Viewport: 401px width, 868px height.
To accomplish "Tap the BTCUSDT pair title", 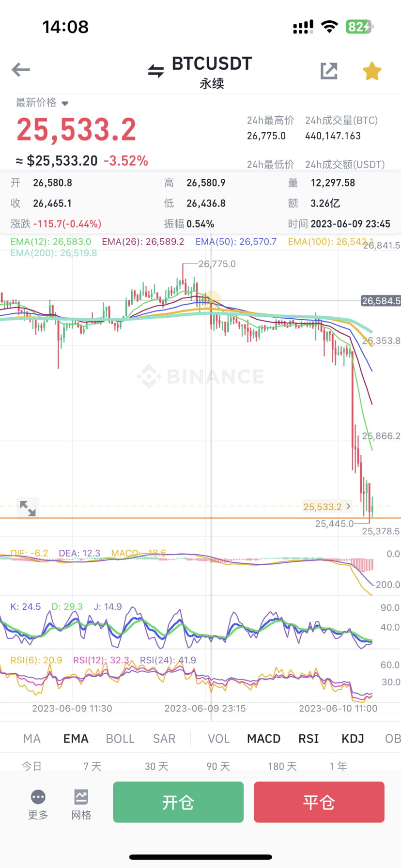I will (212, 63).
